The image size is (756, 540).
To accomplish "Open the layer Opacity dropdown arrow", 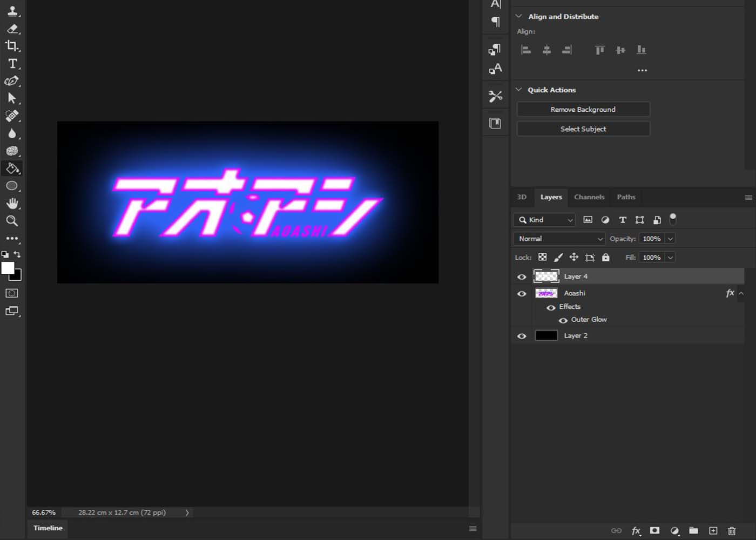I will [670, 239].
